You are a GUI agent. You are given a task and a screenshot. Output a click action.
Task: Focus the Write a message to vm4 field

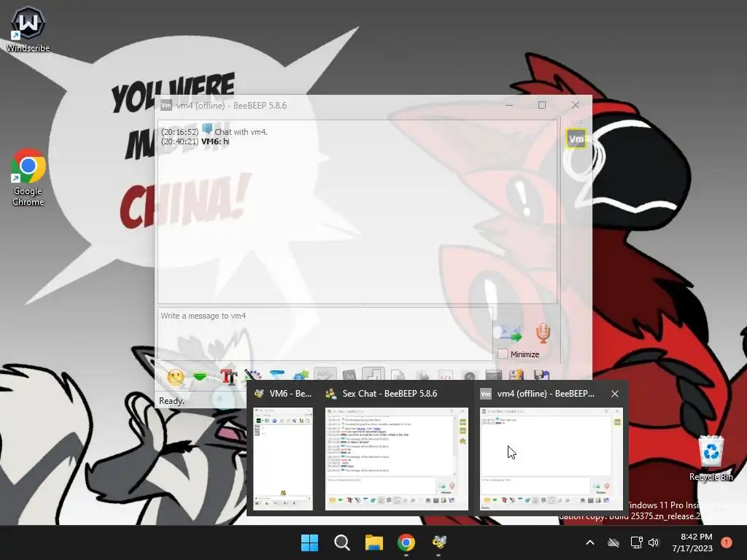325,333
